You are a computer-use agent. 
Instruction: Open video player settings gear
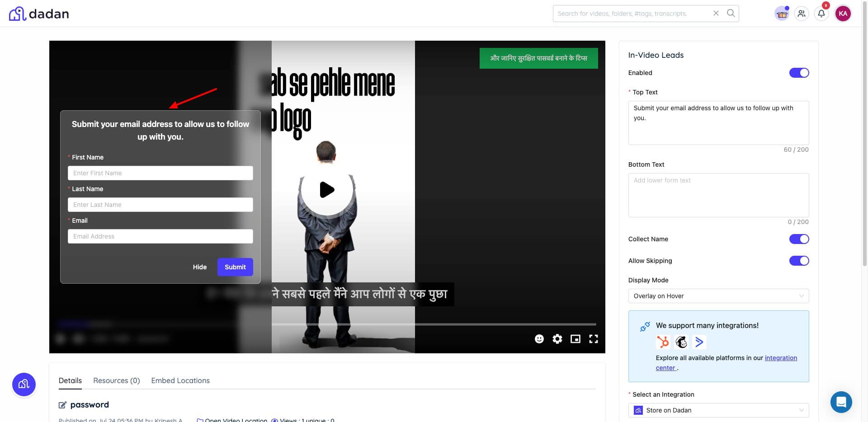[x=557, y=339]
